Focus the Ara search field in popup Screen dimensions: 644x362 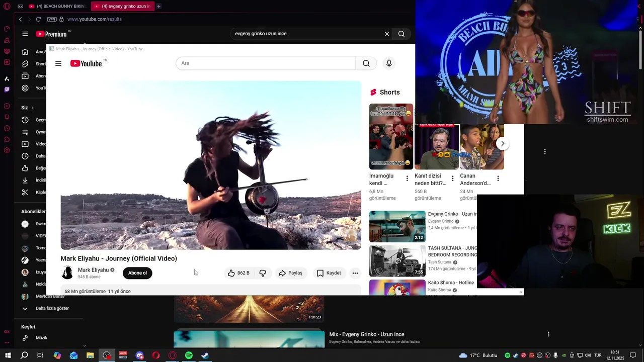266,63
